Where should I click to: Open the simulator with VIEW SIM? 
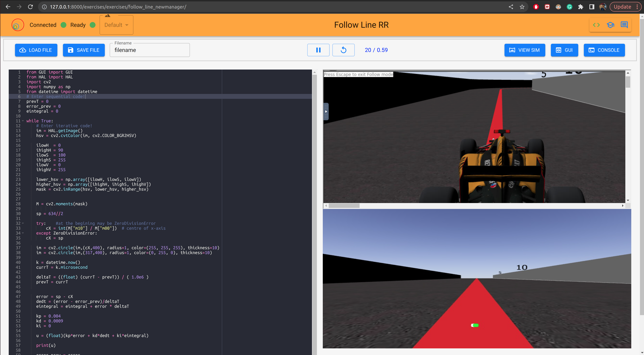click(525, 50)
